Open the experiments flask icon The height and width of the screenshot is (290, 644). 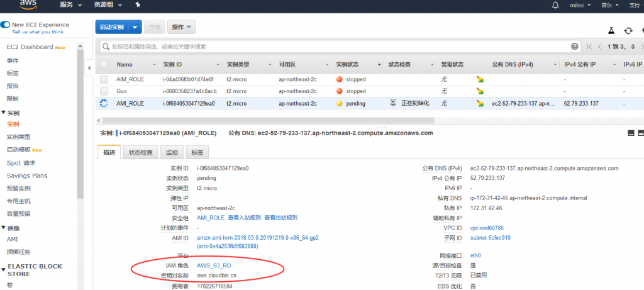click(611, 30)
